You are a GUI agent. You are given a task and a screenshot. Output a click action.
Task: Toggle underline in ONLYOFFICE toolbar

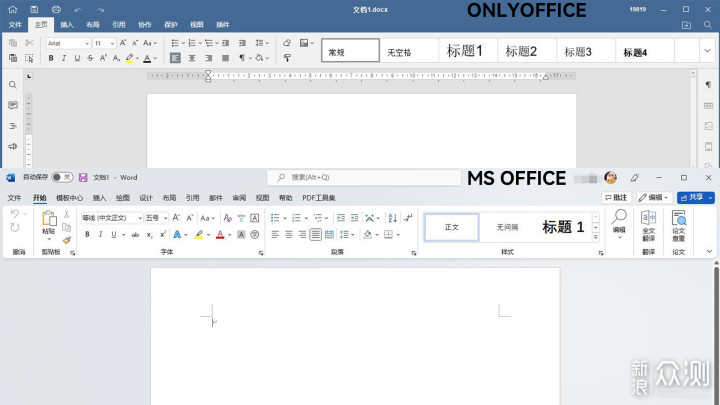coord(77,58)
